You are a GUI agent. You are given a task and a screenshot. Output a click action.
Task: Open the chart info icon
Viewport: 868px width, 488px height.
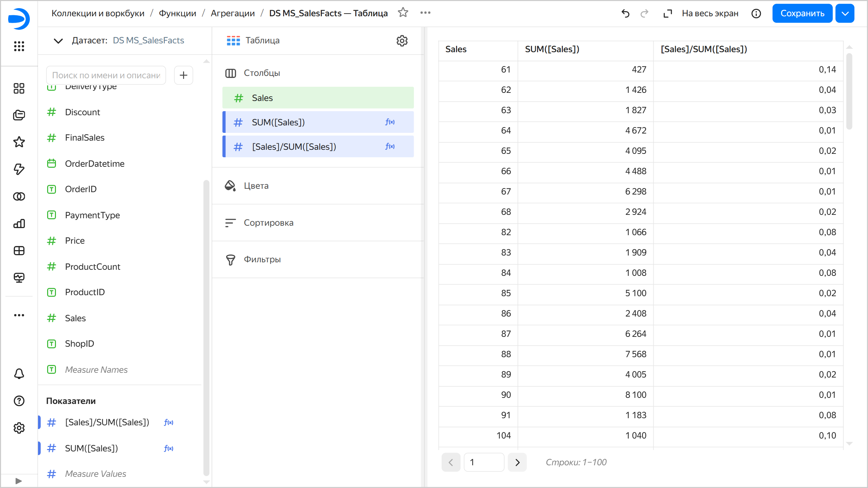(x=756, y=14)
